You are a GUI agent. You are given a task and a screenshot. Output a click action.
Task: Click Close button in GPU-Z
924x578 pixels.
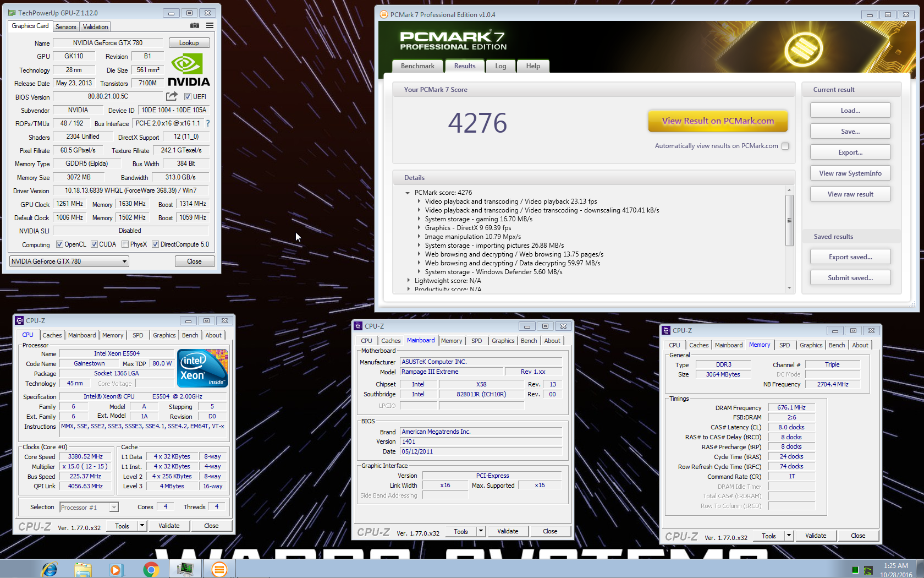(194, 261)
